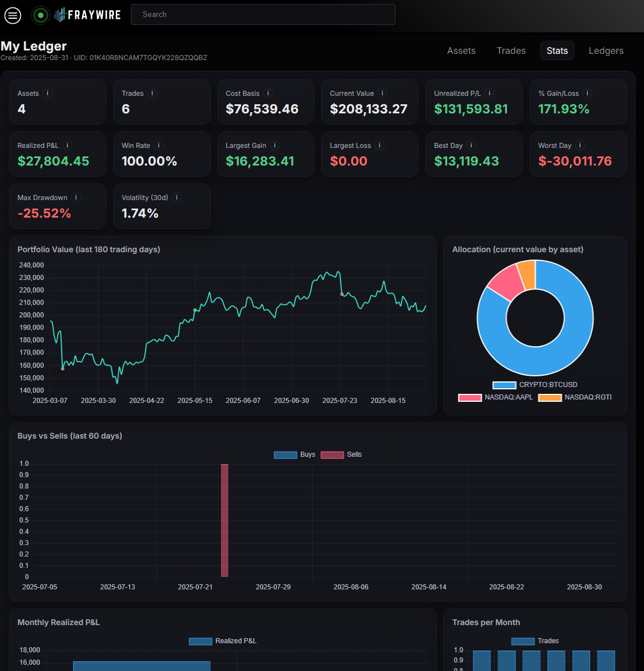The image size is (644, 671).
Task: Toggle NASDAQ:AAPL allocation legend entry
Action: [496, 397]
